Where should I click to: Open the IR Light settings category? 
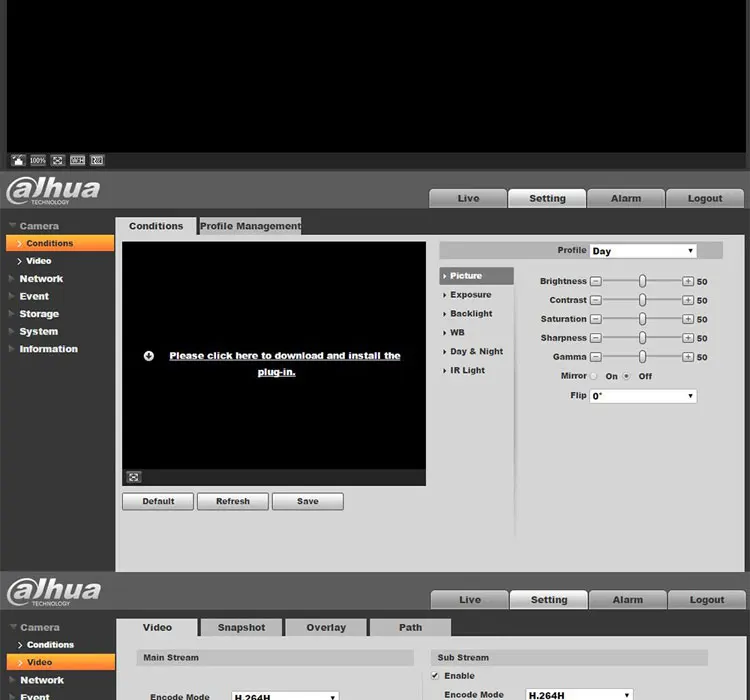[x=467, y=370]
